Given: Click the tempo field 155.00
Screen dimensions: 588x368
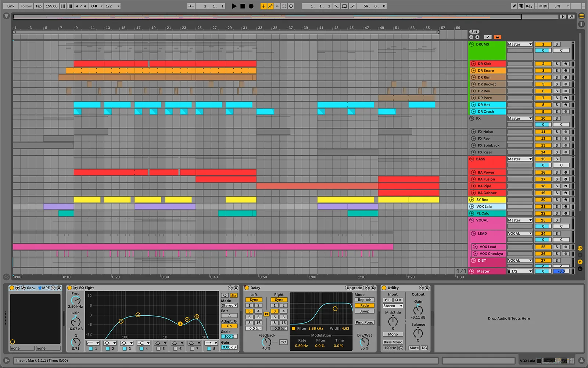Looking at the screenshot, I should click(x=51, y=6).
